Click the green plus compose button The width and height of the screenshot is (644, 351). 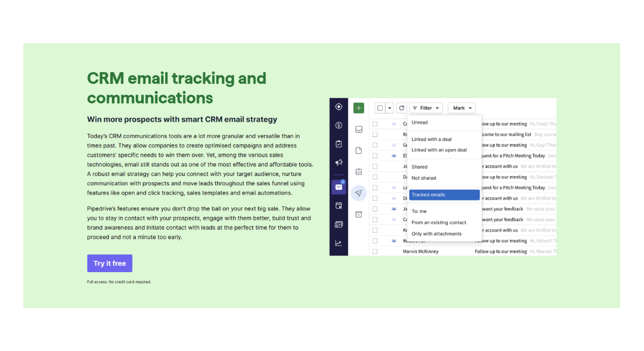358,108
